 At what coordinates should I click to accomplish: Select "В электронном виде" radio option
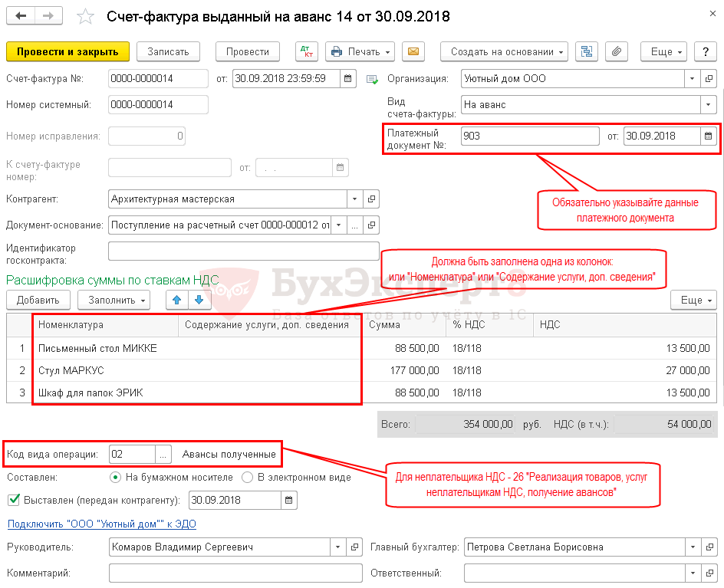248,477
